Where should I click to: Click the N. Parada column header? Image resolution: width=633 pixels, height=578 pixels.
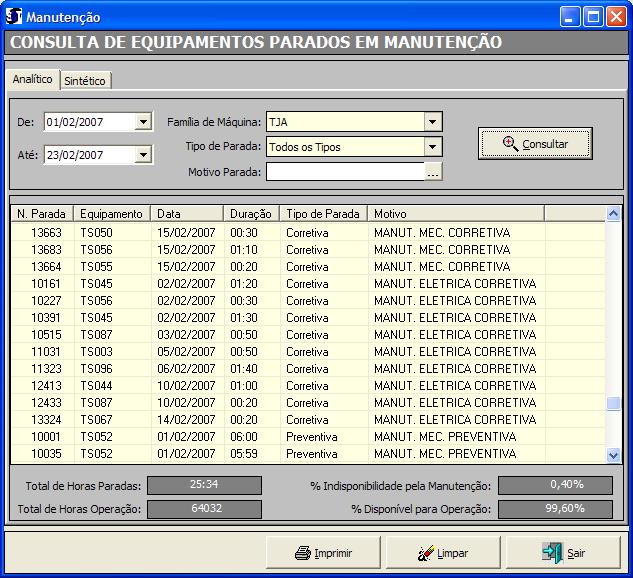(41, 214)
